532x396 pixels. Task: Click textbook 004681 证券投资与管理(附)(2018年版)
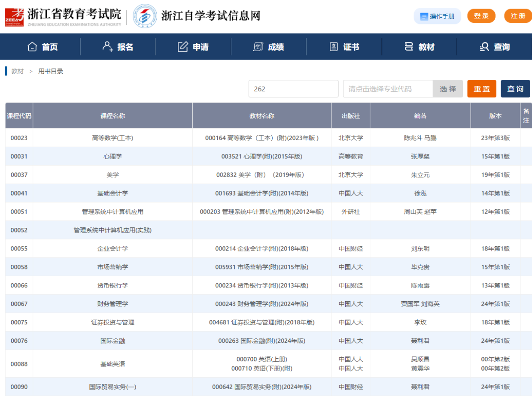tap(262, 322)
